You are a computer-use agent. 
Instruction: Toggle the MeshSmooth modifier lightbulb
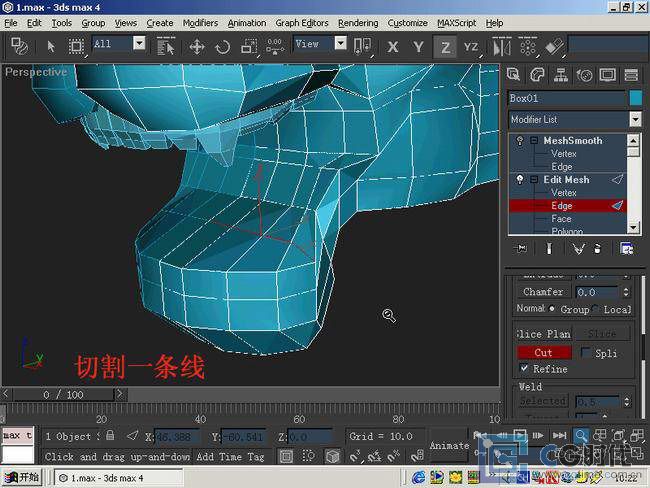(520, 141)
